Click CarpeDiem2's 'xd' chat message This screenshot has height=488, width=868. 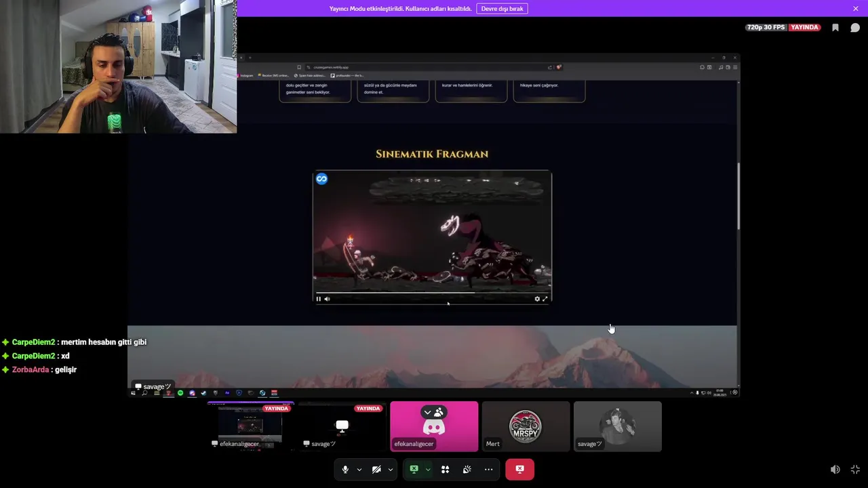click(65, 356)
